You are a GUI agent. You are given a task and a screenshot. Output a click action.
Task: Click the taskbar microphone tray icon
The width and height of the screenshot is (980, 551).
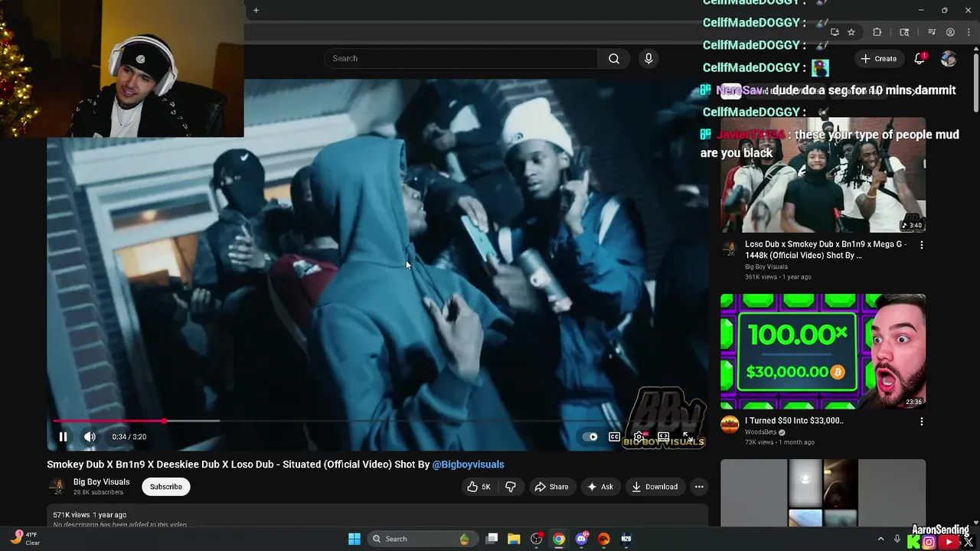click(897, 539)
